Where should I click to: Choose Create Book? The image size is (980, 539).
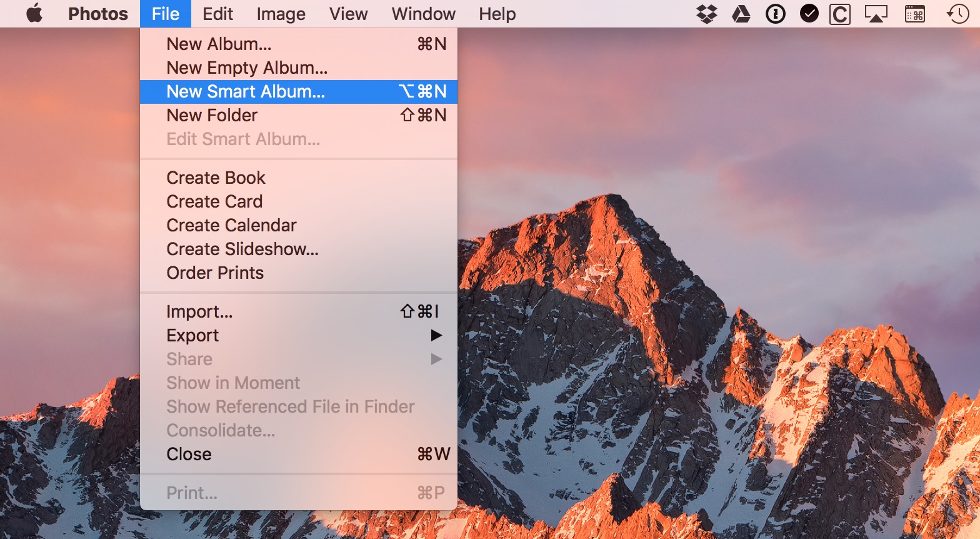pyautogui.click(x=299, y=178)
